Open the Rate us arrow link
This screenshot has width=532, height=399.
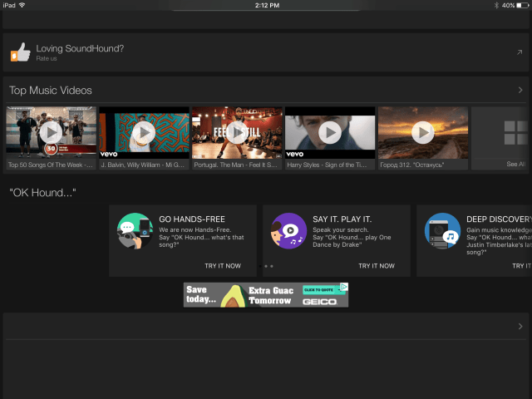click(520, 52)
